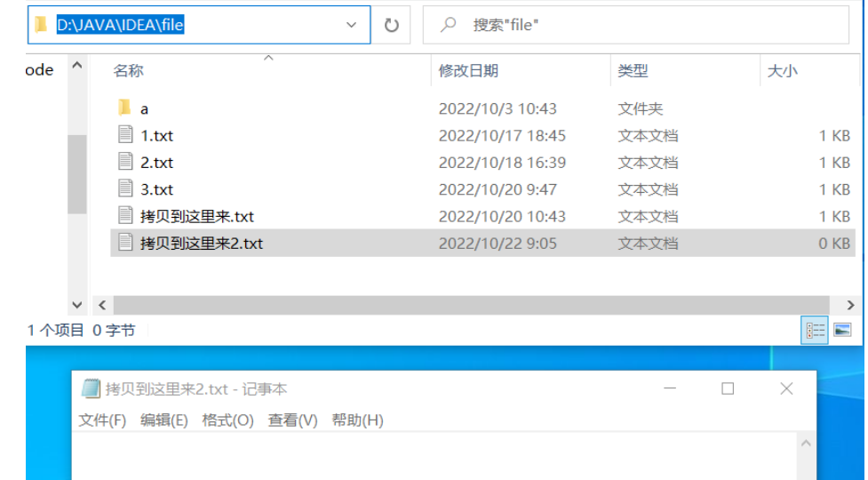Click the 文件夹 type cell
The image size is (868, 480).
(641, 108)
